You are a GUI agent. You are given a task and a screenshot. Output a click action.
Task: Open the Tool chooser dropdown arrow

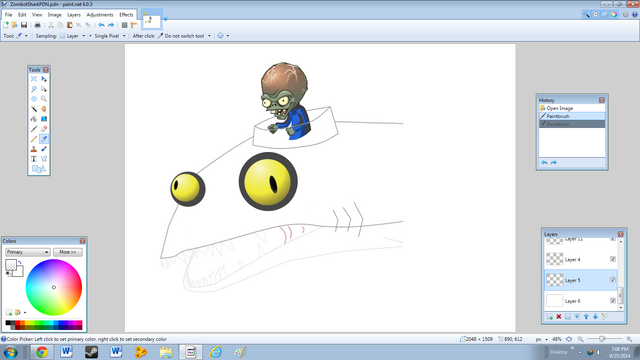pos(26,36)
